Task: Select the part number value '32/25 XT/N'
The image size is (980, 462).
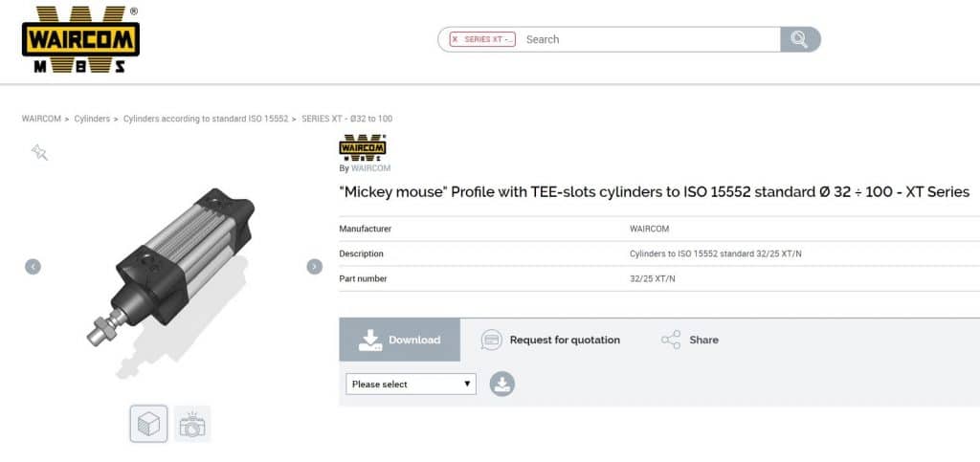Action: [653, 279]
